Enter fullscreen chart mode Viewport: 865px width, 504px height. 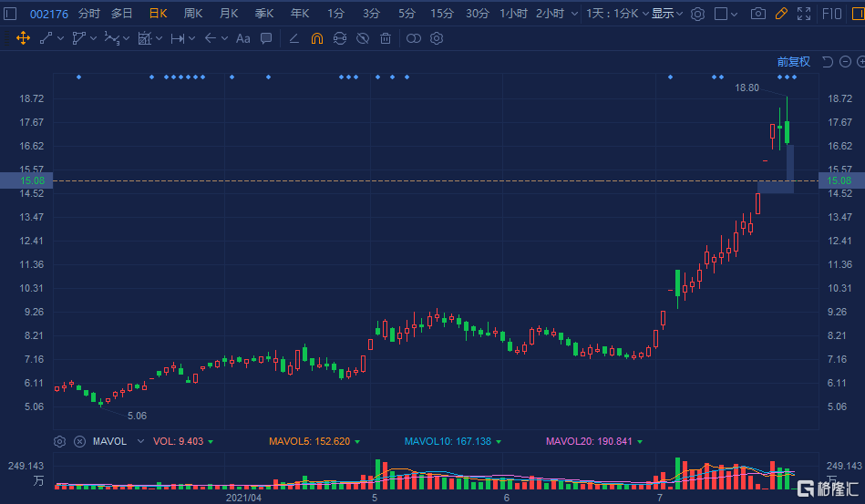point(803,14)
